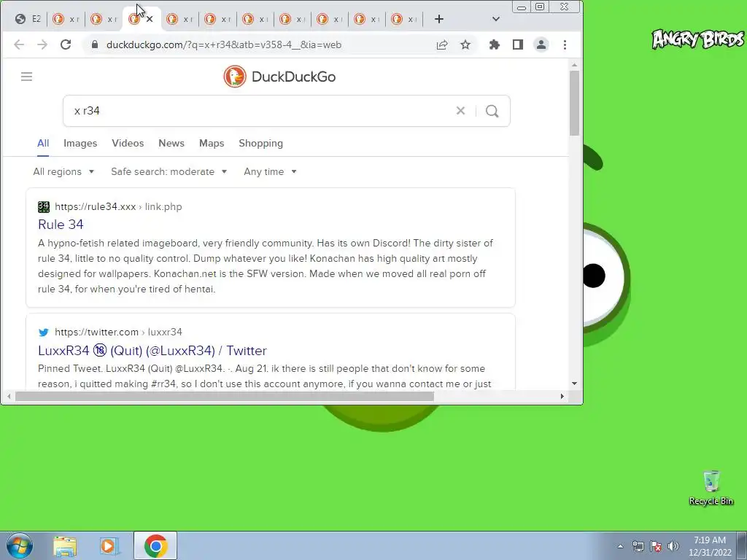This screenshot has height=560, width=747.
Task: Click the horizontal scrollbar thumb
Action: (x=225, y=396)
